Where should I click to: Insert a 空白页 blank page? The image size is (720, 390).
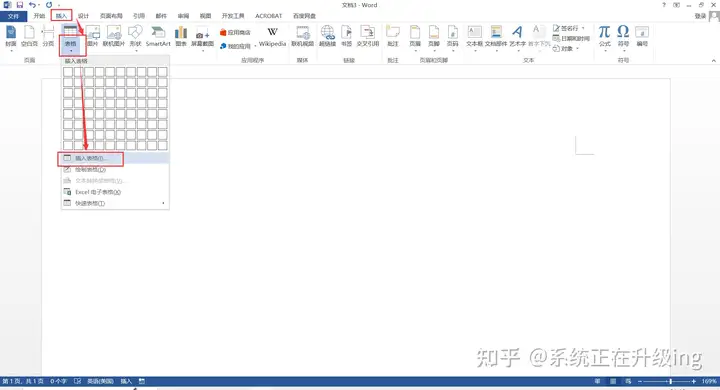(x=29, y=36)
